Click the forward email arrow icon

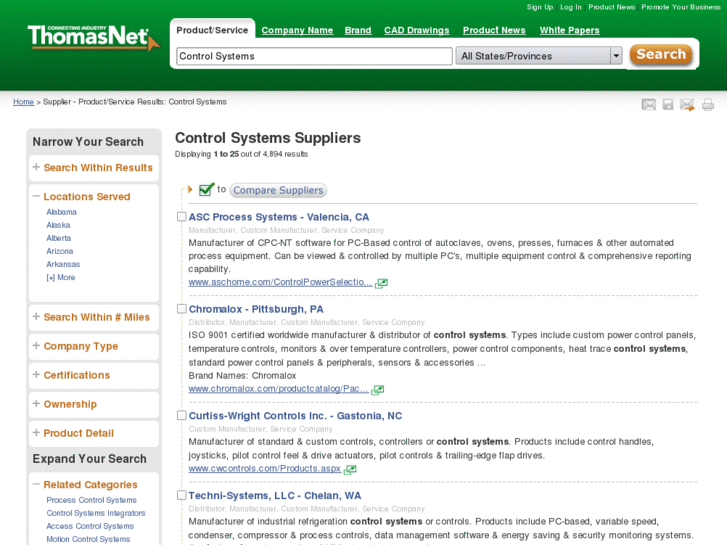[688, 105]
